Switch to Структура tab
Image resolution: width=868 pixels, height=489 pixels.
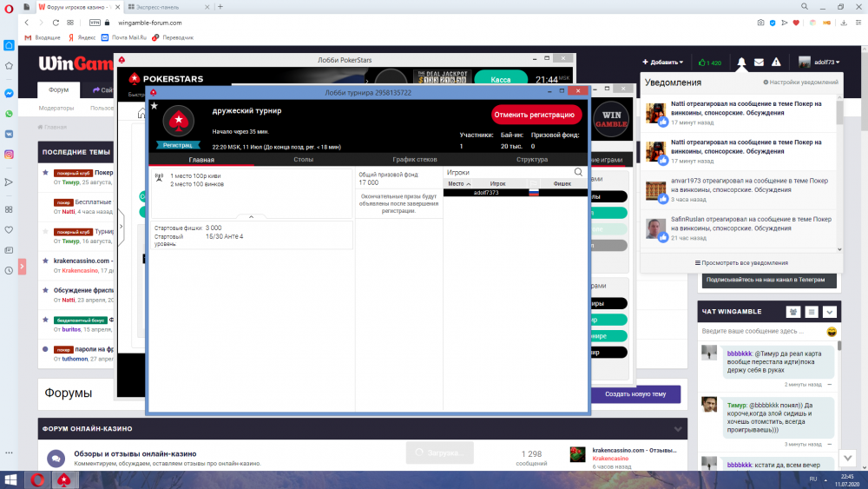[x=532, y=160]
